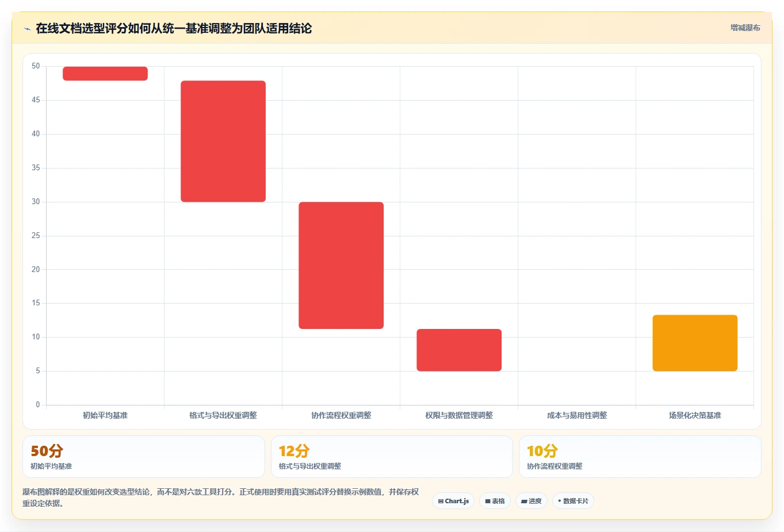Click y-axis tick value 0

38,405
